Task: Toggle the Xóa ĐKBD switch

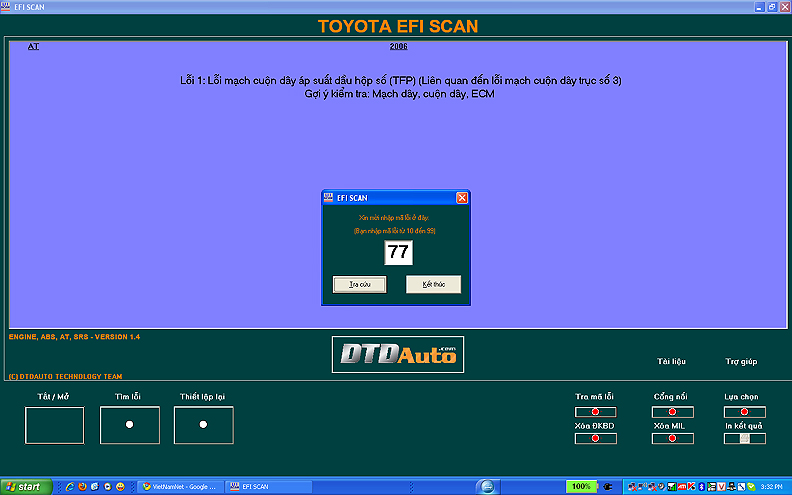Action: (596, 438)
